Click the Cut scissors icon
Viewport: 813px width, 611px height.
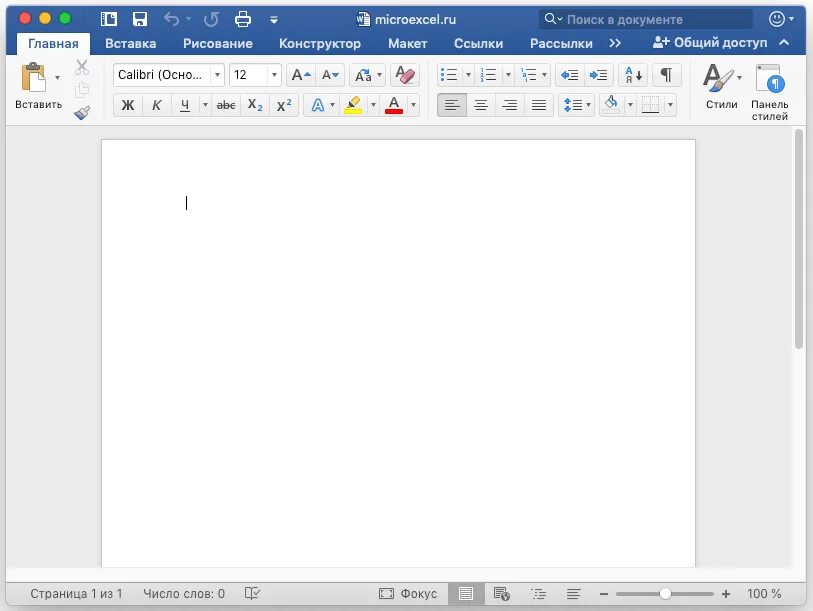[x=82, y=67]
